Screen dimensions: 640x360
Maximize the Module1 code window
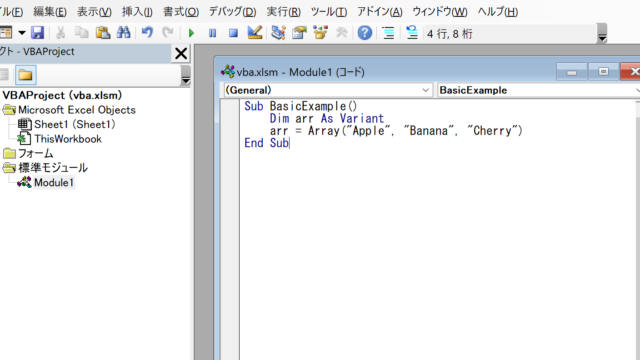[603, 72]
